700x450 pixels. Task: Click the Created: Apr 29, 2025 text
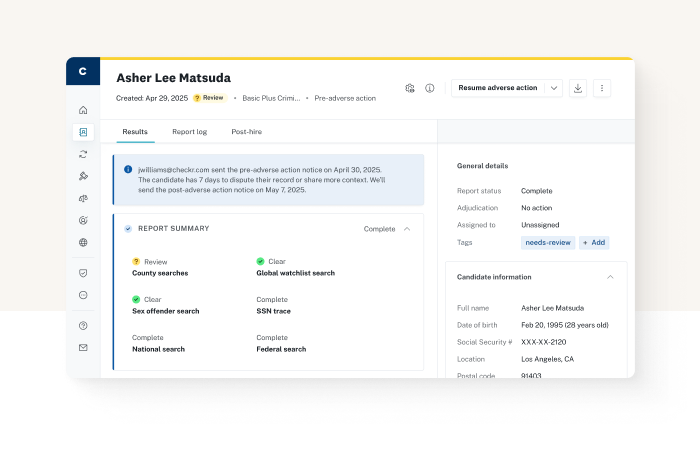click(x=152, y=98)
